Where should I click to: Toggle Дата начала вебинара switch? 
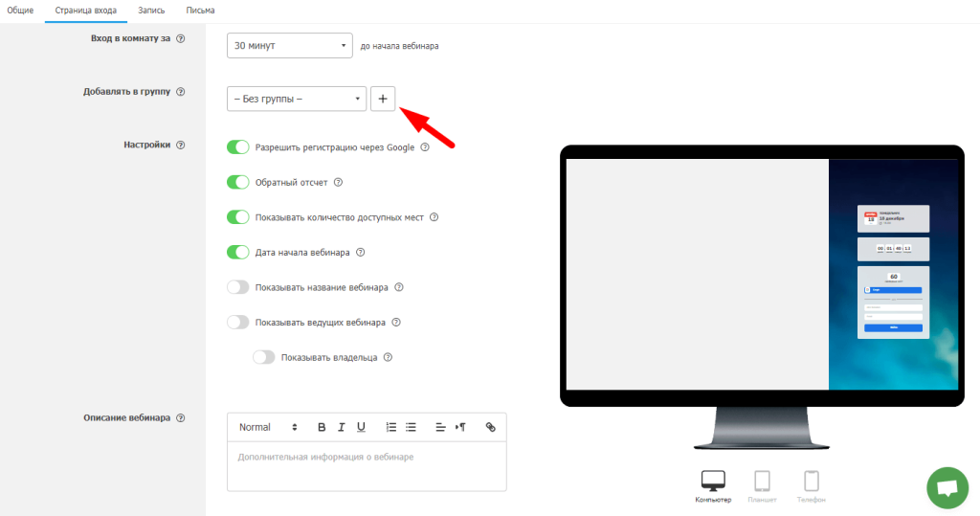[237, 252]
